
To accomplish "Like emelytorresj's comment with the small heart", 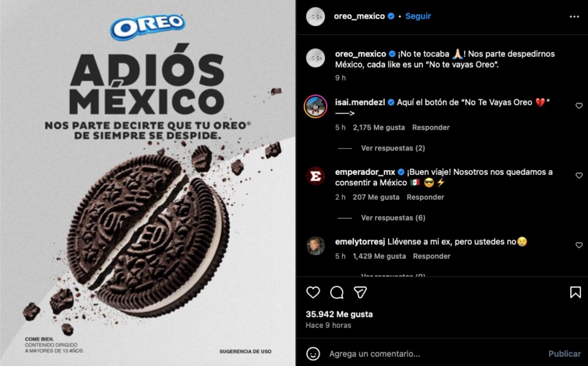I will [x=579, y=245].
